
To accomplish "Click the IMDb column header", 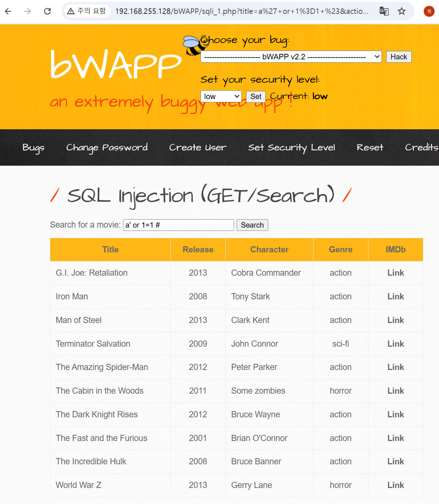I will point(396,249).
